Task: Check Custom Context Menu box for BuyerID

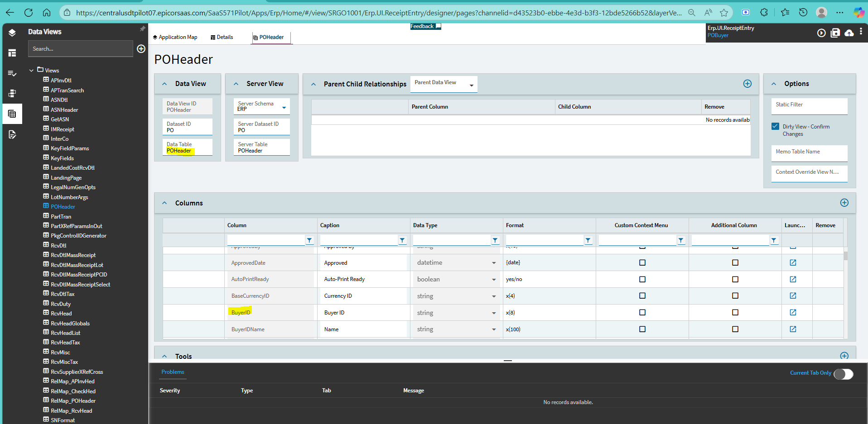Action: pos(642,313)
